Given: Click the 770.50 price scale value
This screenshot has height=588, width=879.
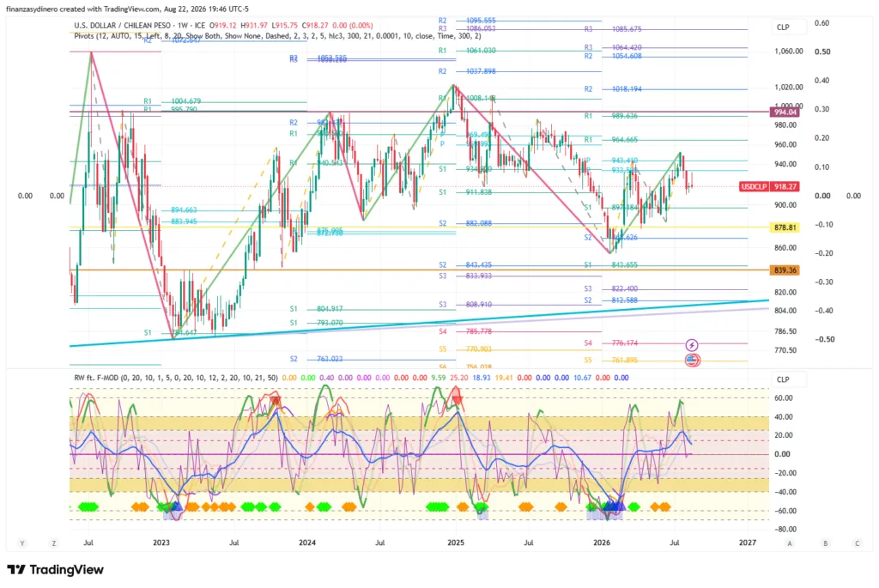Looking at the screenshot, I should coord(785,350).
